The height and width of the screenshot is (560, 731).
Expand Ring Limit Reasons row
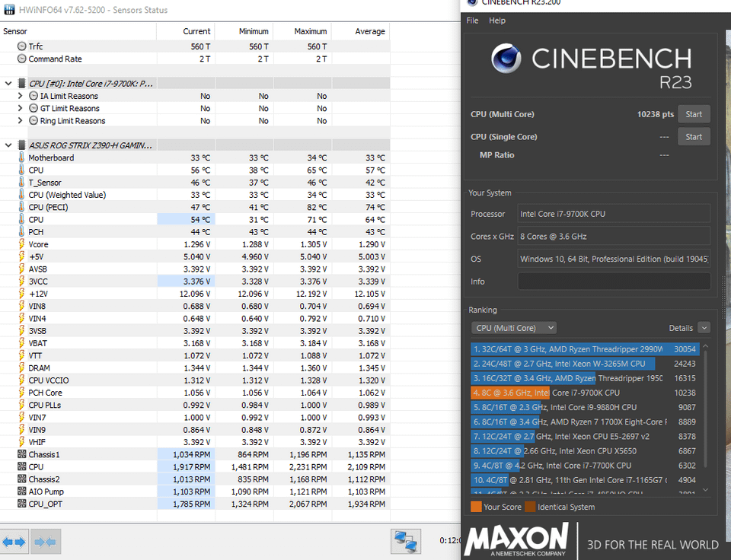(x=20, y=121)
